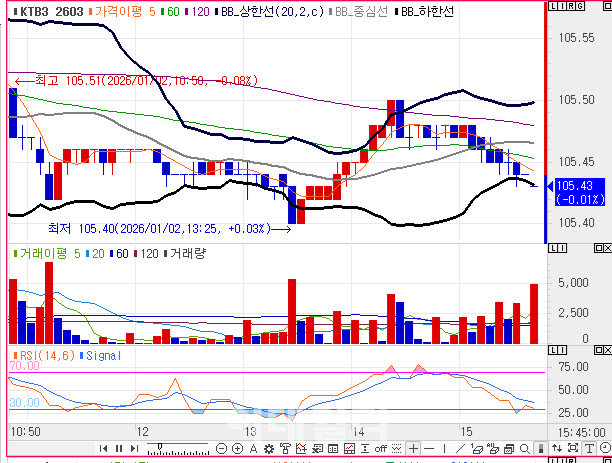Viewport: 612px width, 463px height.
Task: Click the text 'A' tool icon
Action: [254, 448]
